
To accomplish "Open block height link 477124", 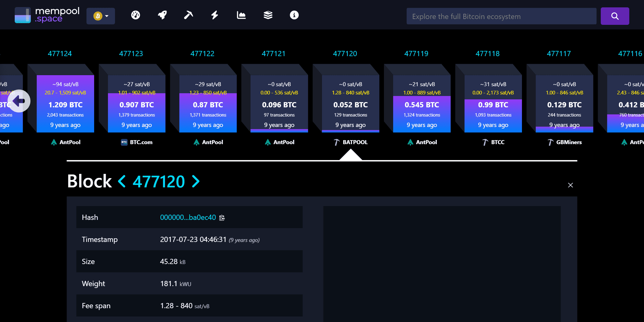I will pos(60,54).
